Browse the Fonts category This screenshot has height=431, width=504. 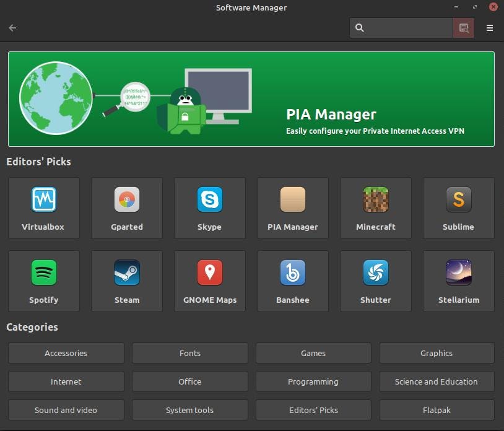tap(190, 353)
